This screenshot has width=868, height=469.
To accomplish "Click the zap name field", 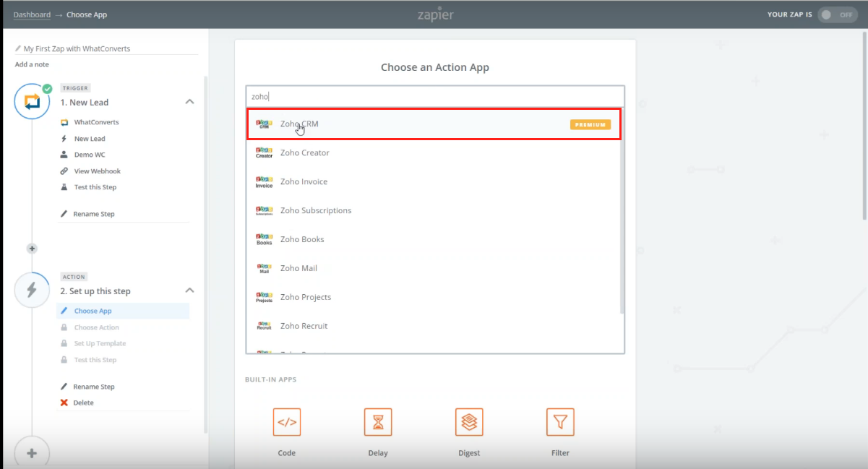I will click(x=106, y=48).
